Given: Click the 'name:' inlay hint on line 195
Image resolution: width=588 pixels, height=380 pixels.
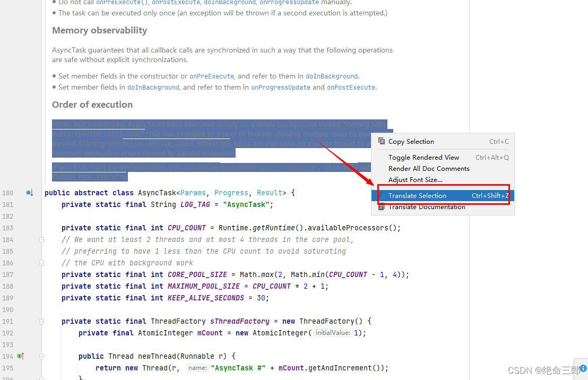Looking at the screenshot, I should click(197, 368).
